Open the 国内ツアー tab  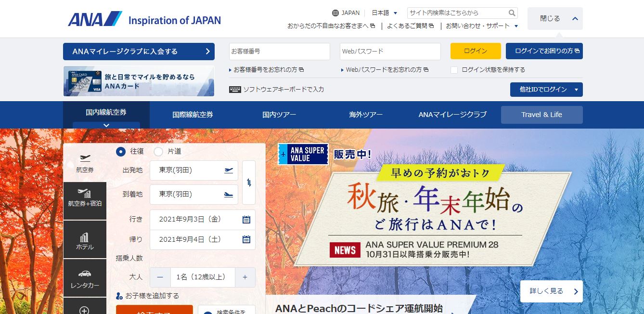click(x=279, y=115)
